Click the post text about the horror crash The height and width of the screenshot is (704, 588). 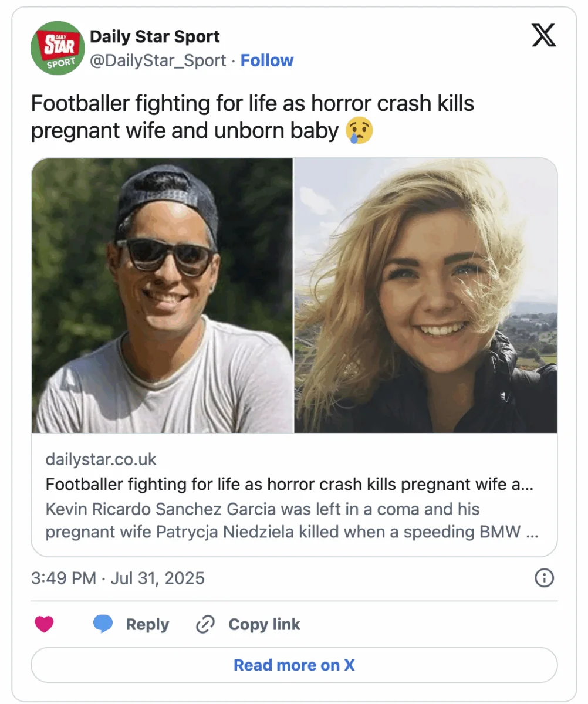tap(252, 117)
